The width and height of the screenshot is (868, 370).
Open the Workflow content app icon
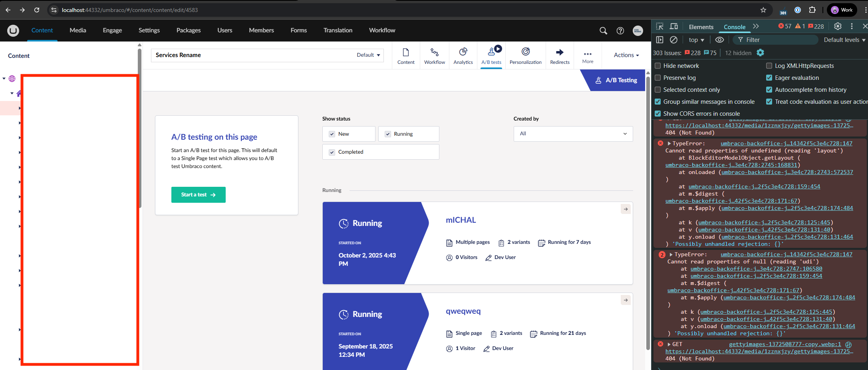[434, 52]
